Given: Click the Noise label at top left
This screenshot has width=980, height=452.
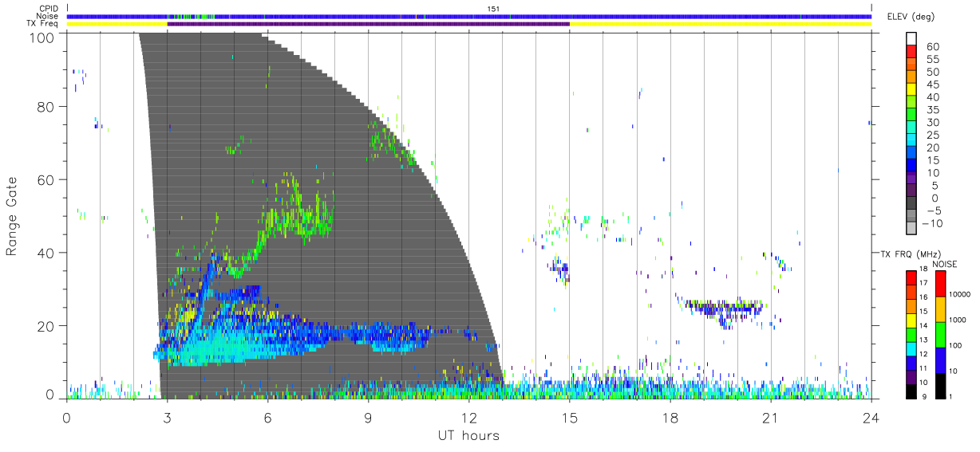Looking at the screenshot, I should tap(49, 16).
